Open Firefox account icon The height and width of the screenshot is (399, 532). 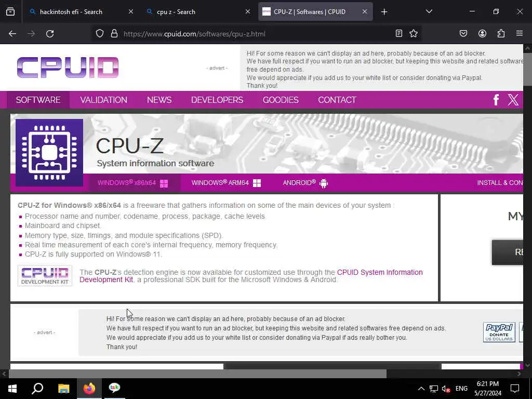click(x=483, y=34)
